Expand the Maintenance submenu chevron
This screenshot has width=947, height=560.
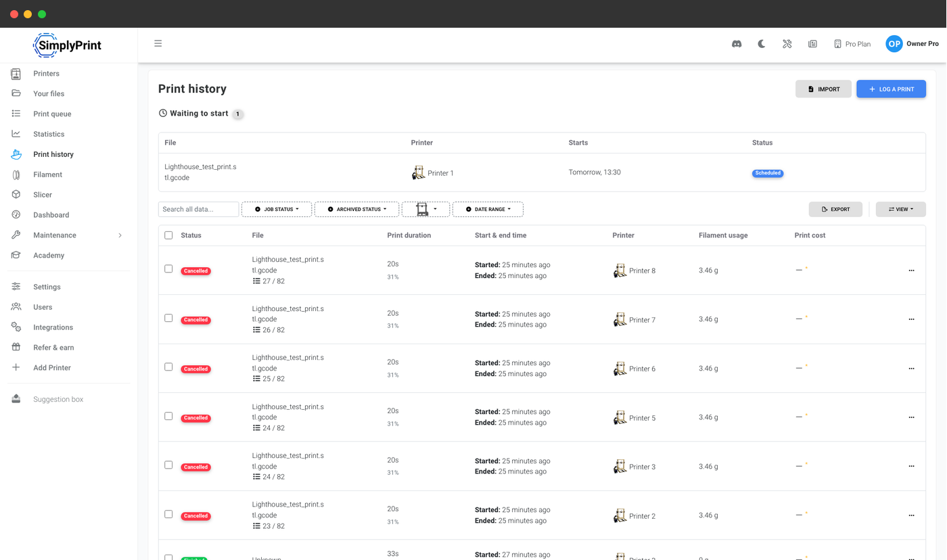coord(120,235)
